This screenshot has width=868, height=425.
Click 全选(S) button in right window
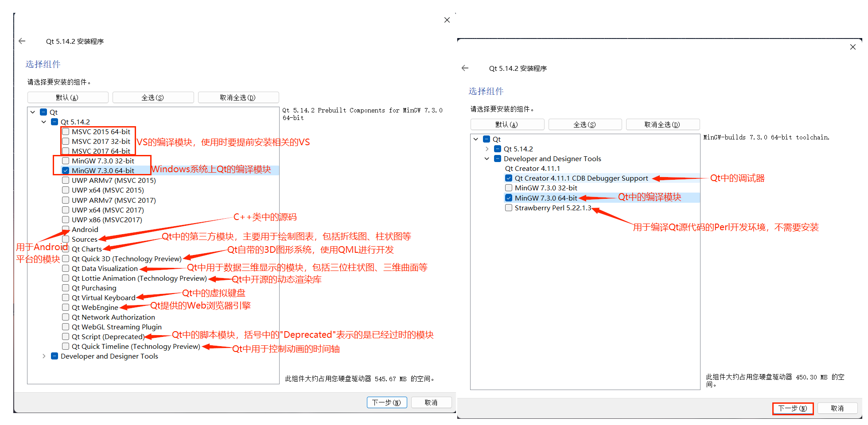click(585, 124)
